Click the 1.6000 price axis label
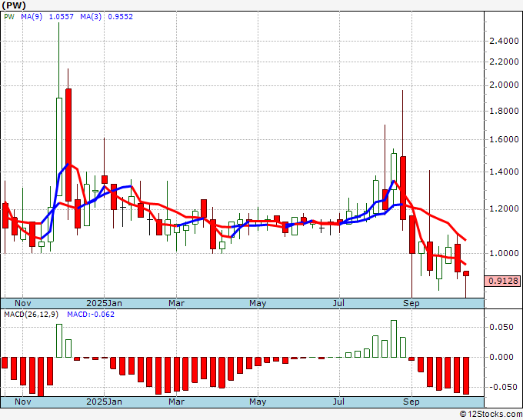Viewport: 523px width, 420px height. click(503, 140)
